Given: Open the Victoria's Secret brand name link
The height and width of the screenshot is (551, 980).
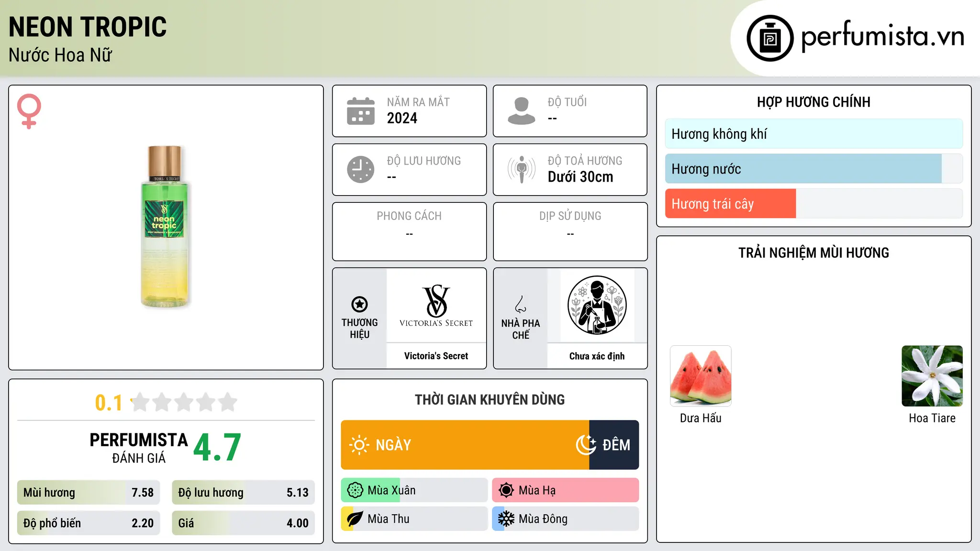Looking at the screenshot, I should click(x=436, y=356).
